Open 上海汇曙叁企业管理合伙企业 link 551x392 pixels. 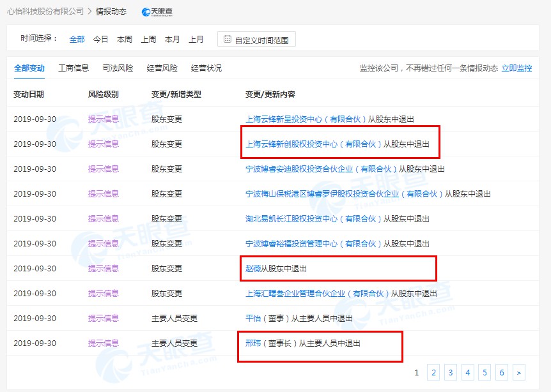(318, 294)
